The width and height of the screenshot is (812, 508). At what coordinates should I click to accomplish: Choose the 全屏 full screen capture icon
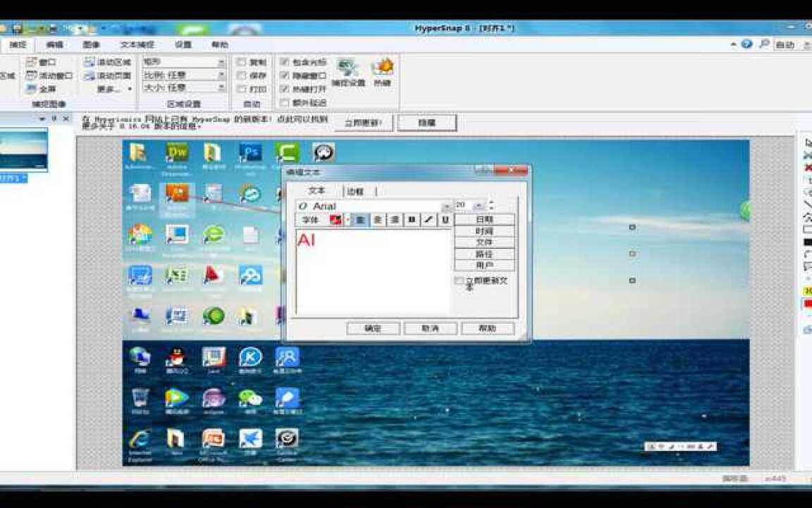coord(32,90)
